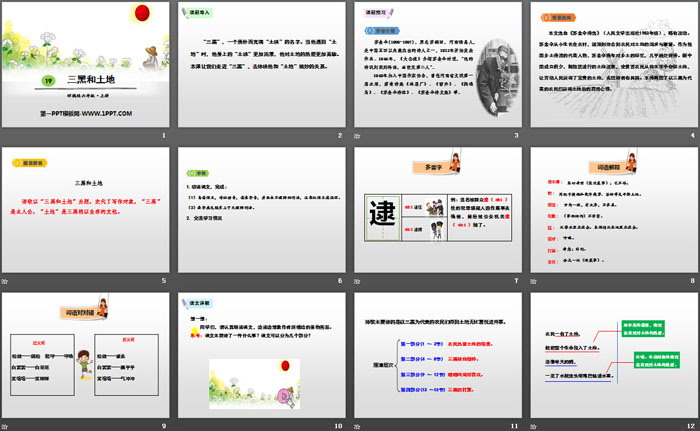Click slide number 3 label
700x431 pixels.
click(x=516, y=135)
